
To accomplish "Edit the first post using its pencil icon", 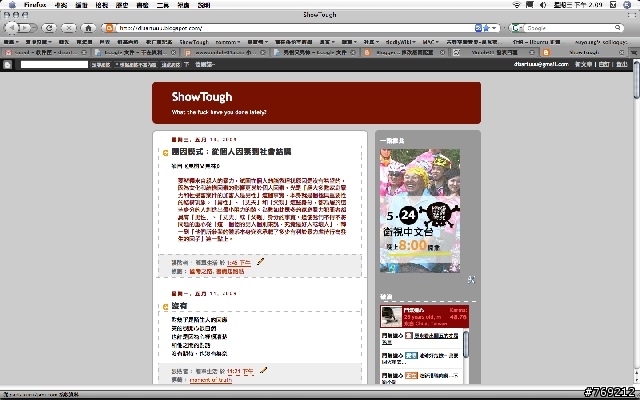I will [x=260, y=261].
